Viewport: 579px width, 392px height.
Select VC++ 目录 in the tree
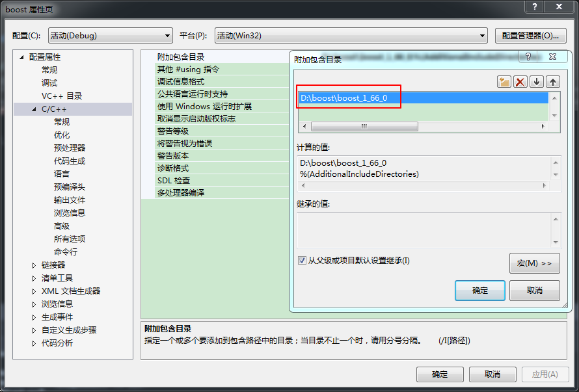tap(62, 96)
